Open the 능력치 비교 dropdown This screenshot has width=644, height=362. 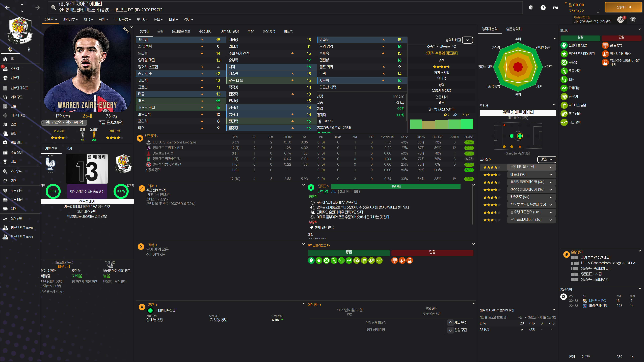(x=468, y=40)
